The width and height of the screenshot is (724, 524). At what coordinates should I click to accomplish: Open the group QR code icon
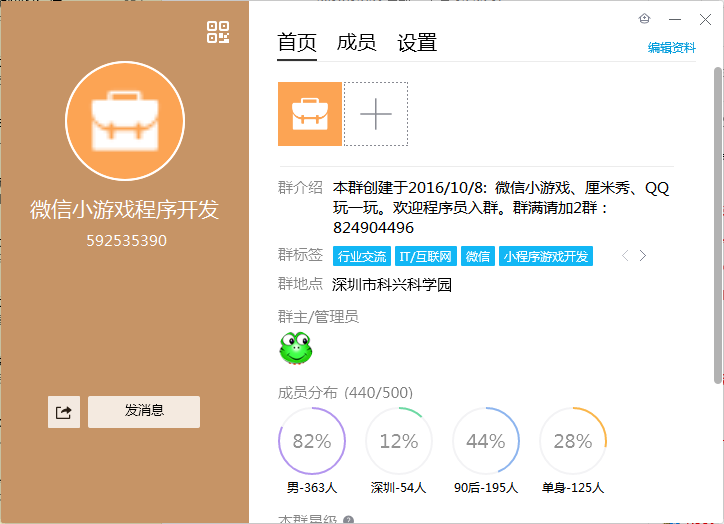(x=218, y=32)
